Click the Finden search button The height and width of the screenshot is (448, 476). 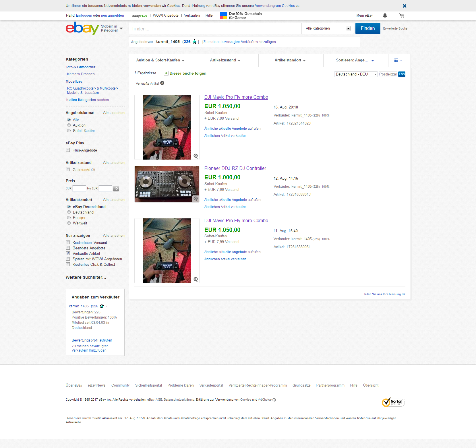click(x=368, y=28)
